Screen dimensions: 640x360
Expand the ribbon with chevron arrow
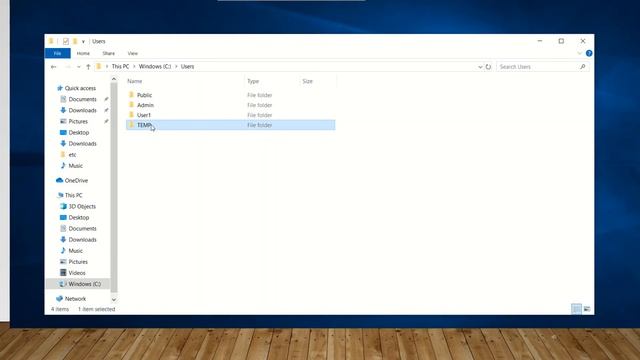[579, 53]
